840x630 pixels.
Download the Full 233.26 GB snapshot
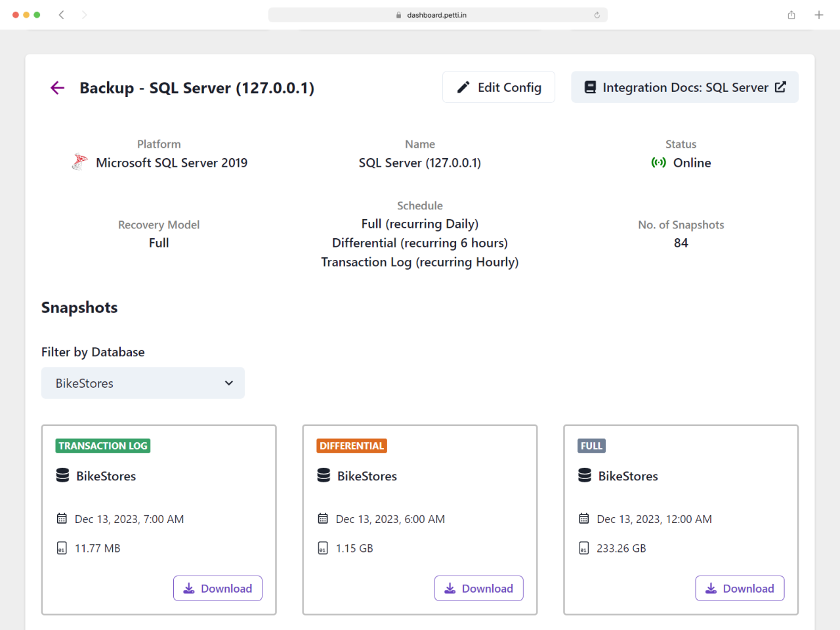tap(740, 589)
